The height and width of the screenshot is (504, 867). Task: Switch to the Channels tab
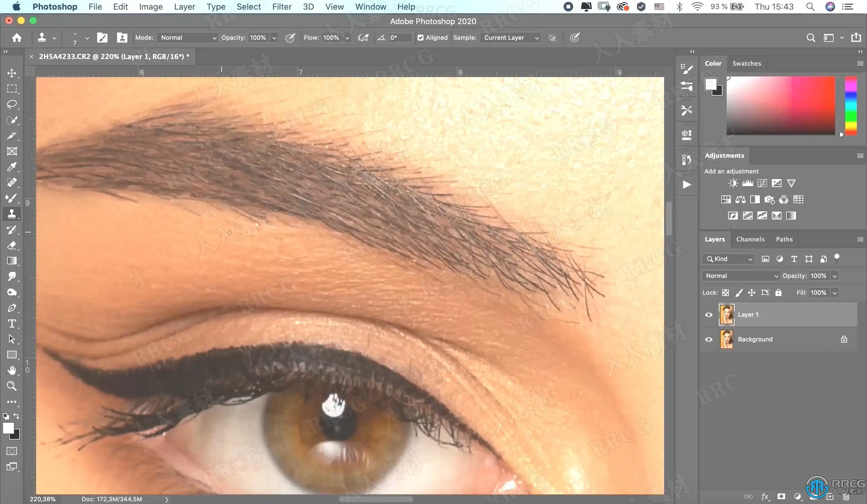[x=750, y=239]
